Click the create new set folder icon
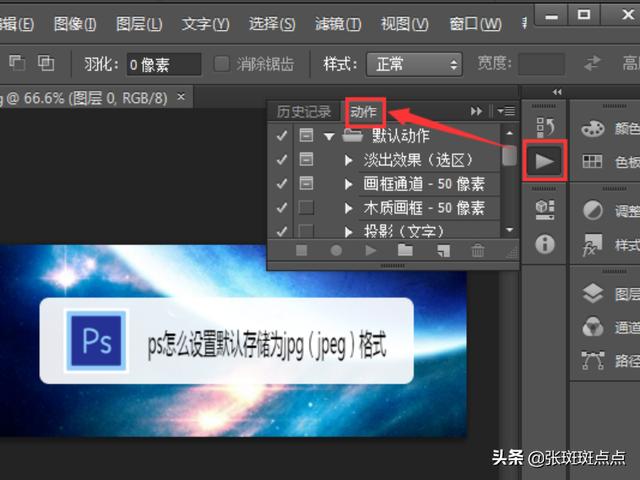This screenshot has height=480, width=640. pos(405,251)
